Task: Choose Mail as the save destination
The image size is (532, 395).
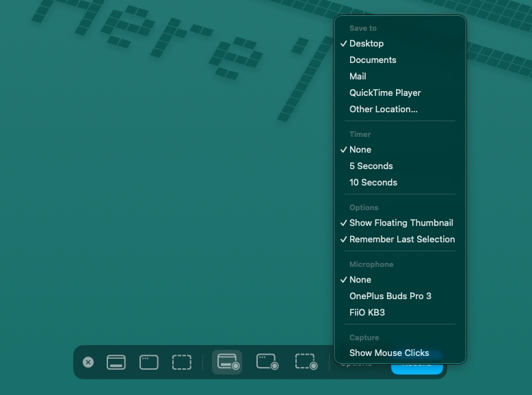Action: coord(358,76)
